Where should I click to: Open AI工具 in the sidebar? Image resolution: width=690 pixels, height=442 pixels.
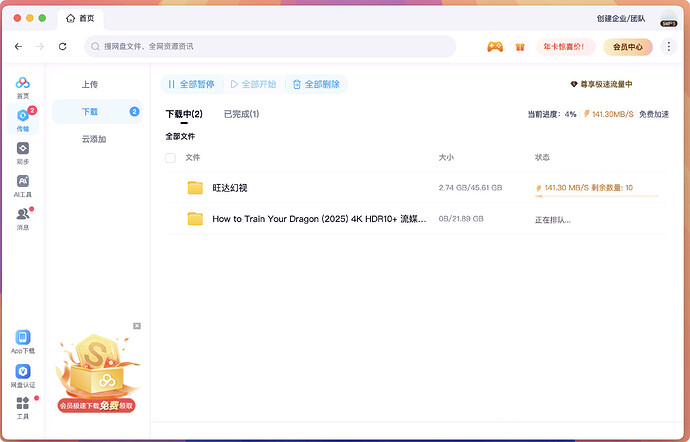(22, 186)
